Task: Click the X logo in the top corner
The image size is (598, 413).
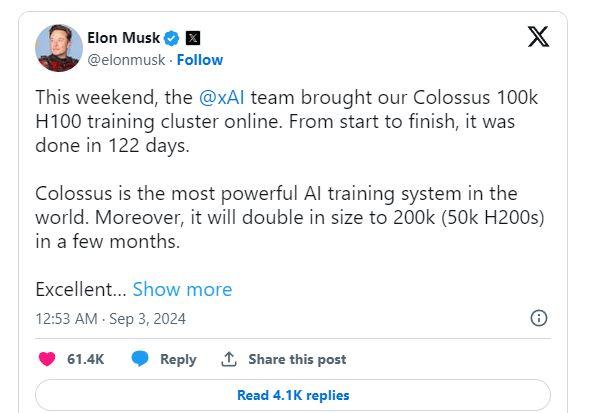Action: (538, 37)
